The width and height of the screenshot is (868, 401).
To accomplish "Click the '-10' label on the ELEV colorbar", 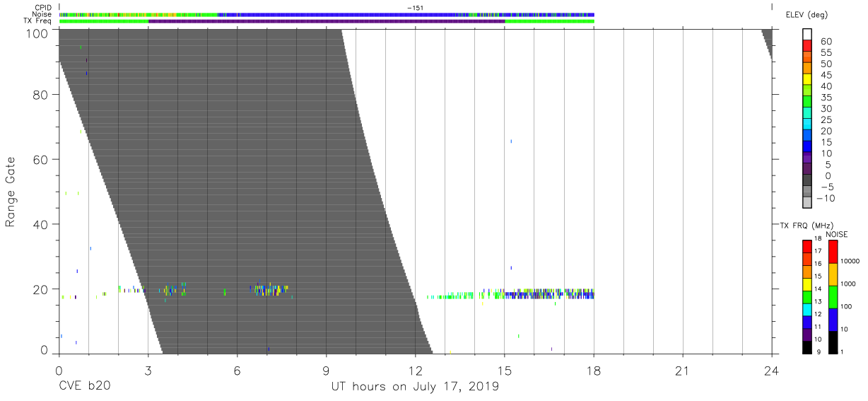I will 827,198.
